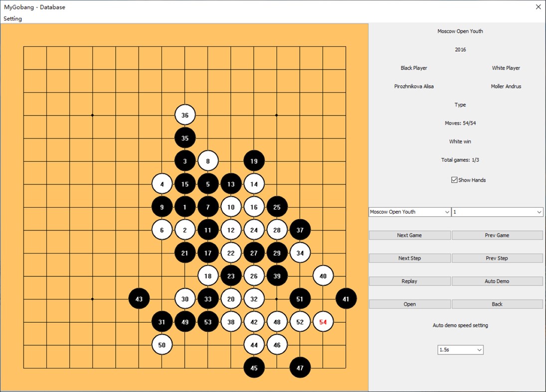Click white stone 36 at the top
The image size is (546, 392).
coord(185,115)
